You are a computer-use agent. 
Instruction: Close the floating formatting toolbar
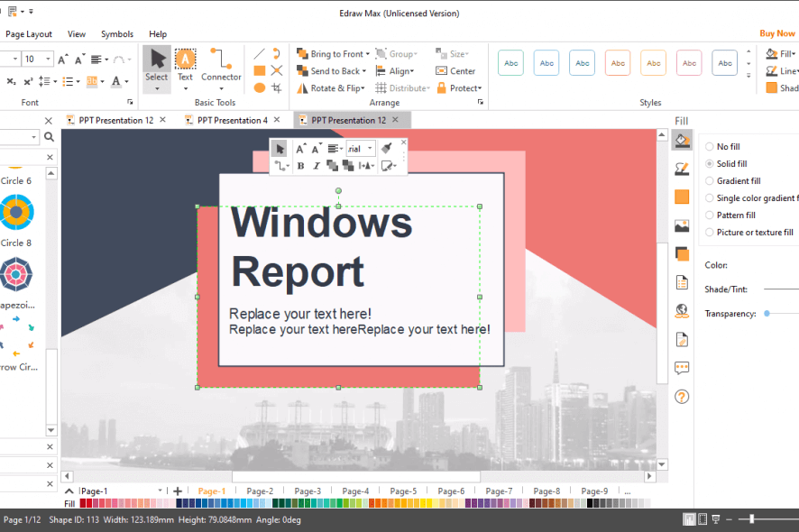404,142
